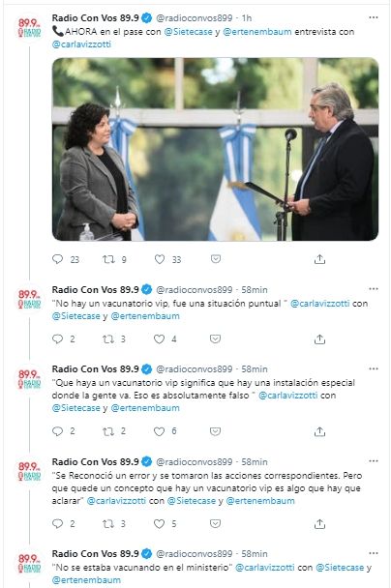Open Radio Con Vos 89.9 name on second tweet

coord(95,289)
